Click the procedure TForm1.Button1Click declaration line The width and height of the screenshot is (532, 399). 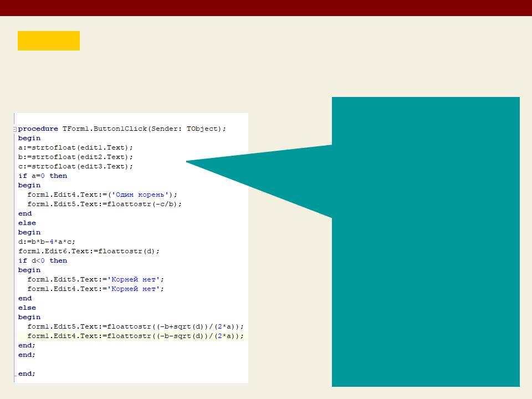click(122, 129)
